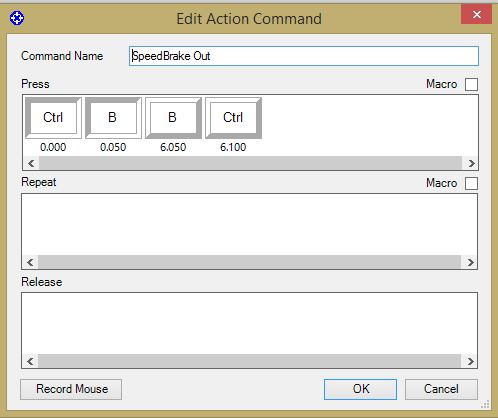
Task: Click the blue crosshair app icon in title bar
Action: coord(17,18)
